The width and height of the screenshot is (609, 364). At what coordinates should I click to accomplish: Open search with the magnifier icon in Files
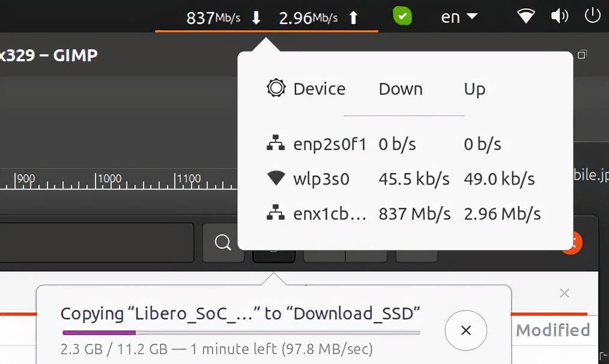[x=223, y=242]
